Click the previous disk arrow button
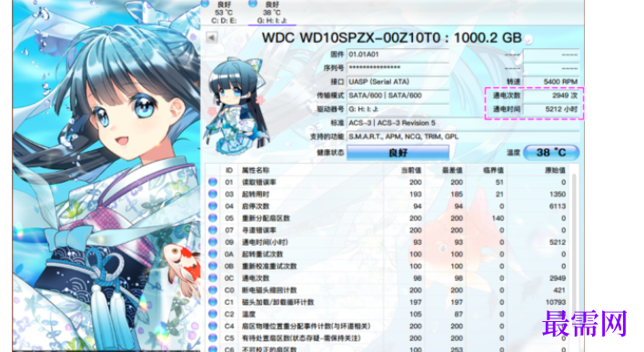 (212, 38)
